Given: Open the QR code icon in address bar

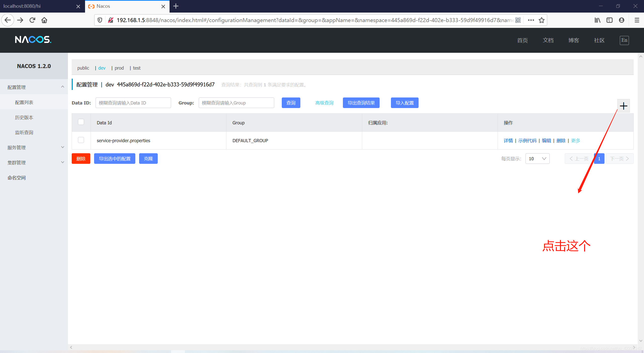Looking at the screenshot, I should [518, 20].
